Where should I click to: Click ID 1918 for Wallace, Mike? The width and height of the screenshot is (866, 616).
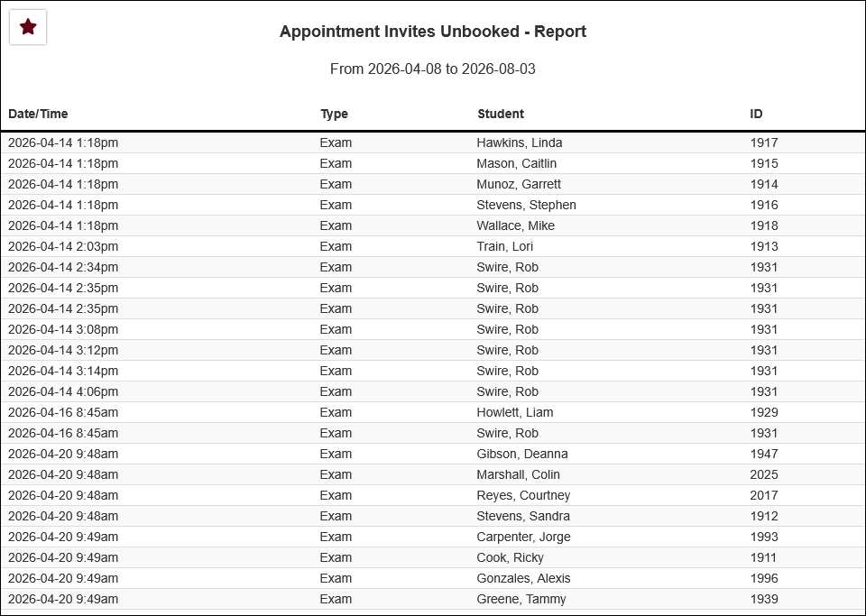click(764, 225)
